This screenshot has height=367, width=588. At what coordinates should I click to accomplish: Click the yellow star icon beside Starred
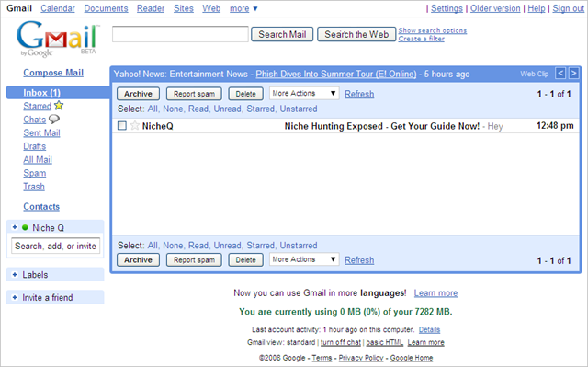pos(59,106)
